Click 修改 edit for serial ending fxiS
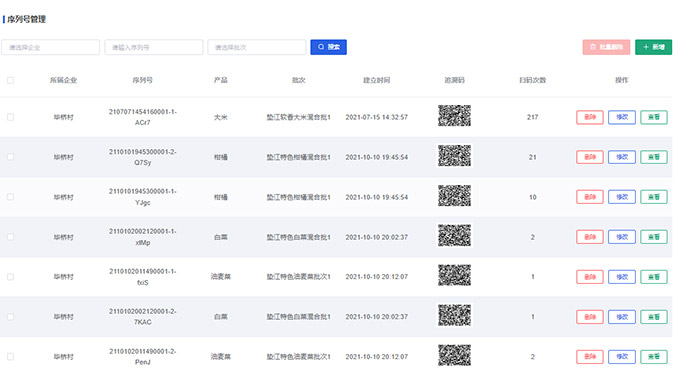Viewport: 680px width, 368px height. coord(622,277)
